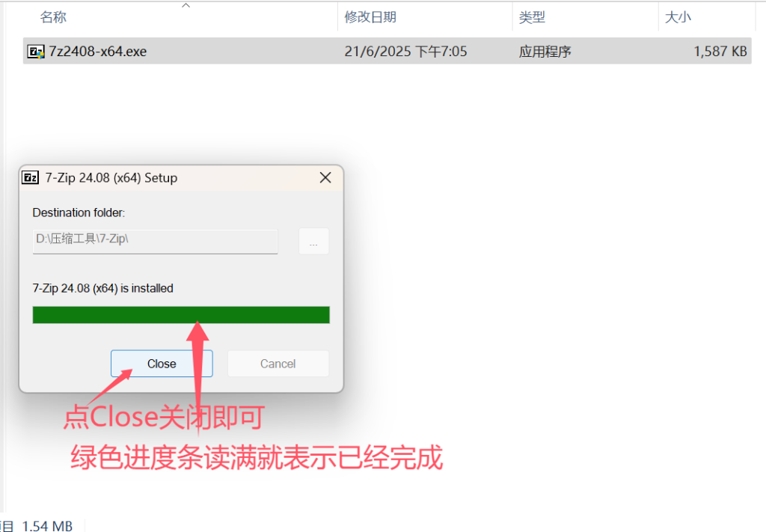
Task: Click the sort arrow above 名称 column
Action: (x=186, y=5)
